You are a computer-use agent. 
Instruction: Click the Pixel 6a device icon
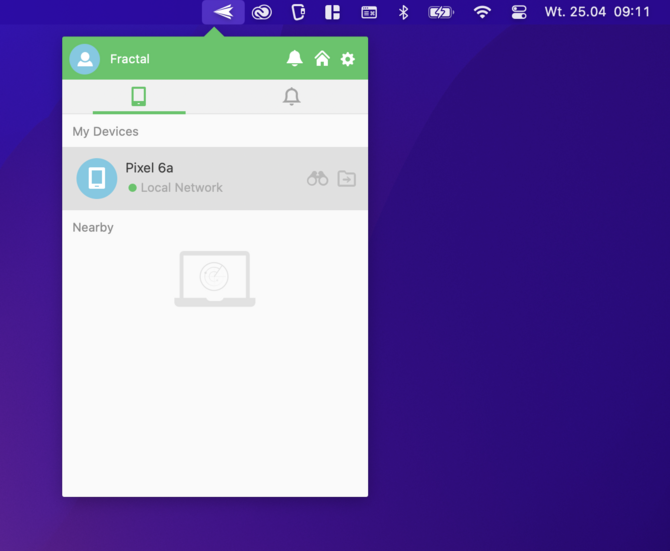click(97, 179)
